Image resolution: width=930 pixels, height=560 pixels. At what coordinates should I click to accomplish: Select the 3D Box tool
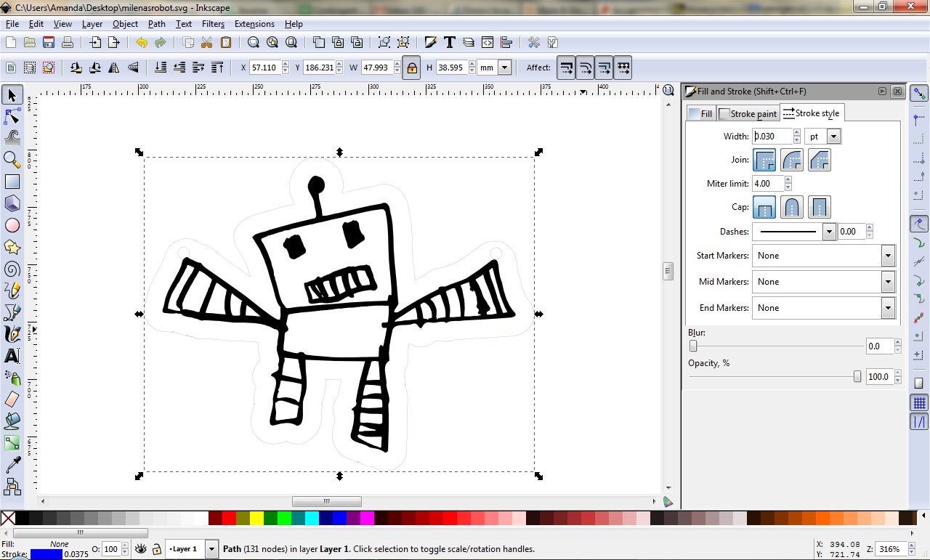click(12, 203)
